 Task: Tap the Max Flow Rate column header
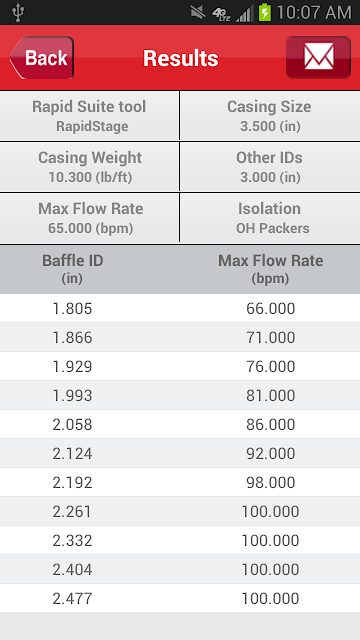(270, 269)
